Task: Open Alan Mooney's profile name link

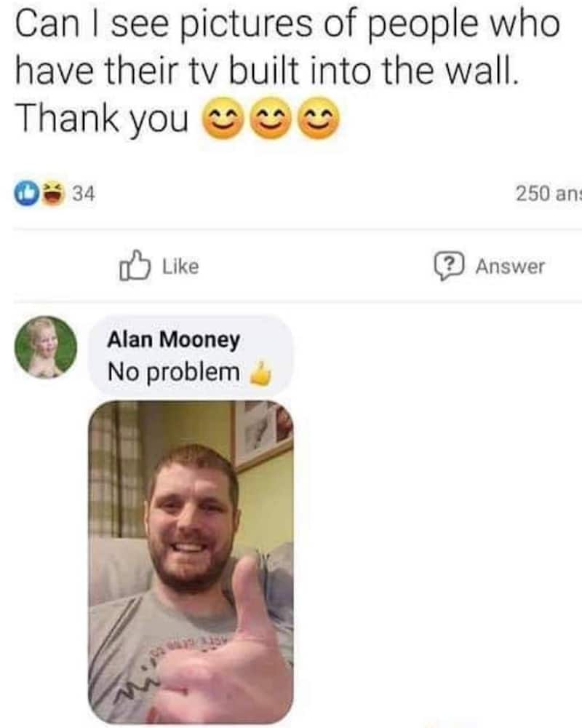Action: pos(174,339)
